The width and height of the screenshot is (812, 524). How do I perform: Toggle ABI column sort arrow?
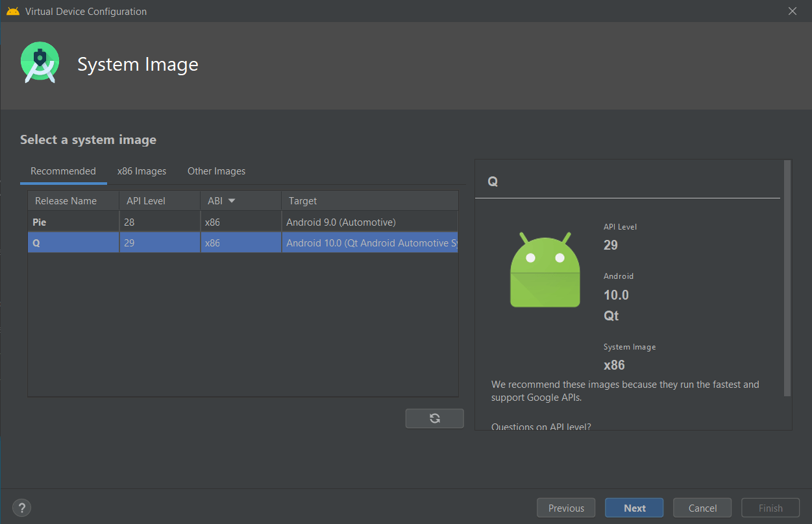232,201
